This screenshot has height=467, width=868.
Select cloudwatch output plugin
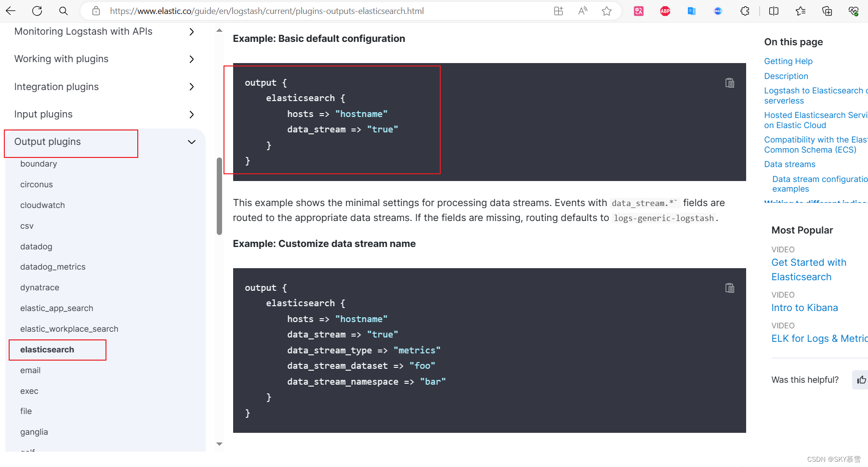click(x=42, y=205)
